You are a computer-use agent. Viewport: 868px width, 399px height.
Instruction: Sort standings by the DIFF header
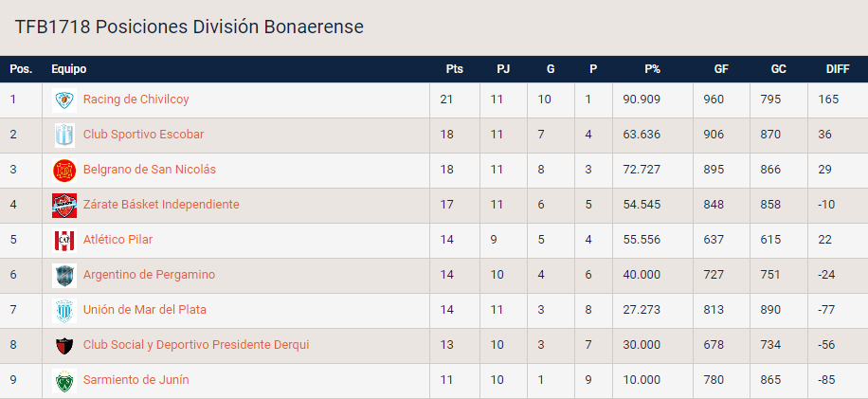(x=838, y=69)
